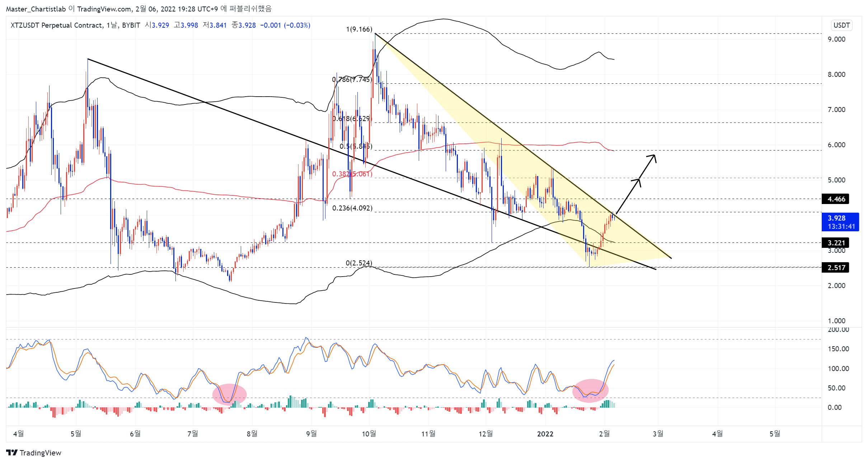Click the XTZUSDT Perpetual Contract title
This screenshot has height=463, width=868.
click(x=57, y=25)
